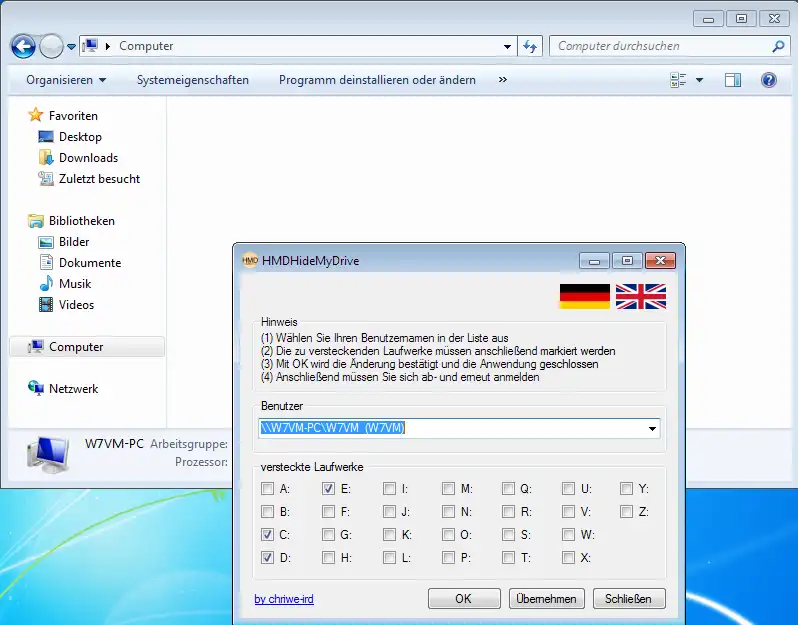Uncheck drive C: checkbox
Viewport: 798px width, 625px height.
[267, 534]
